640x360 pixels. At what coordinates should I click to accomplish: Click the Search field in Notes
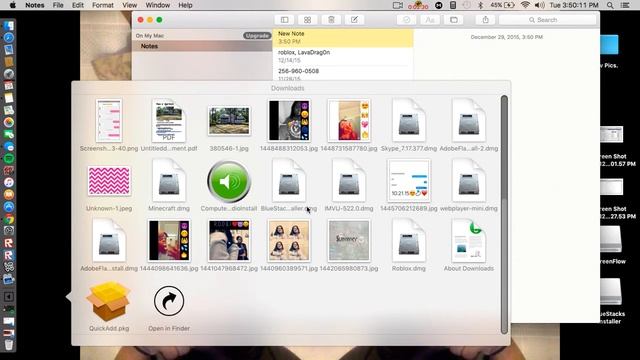(x=547, y=20)
